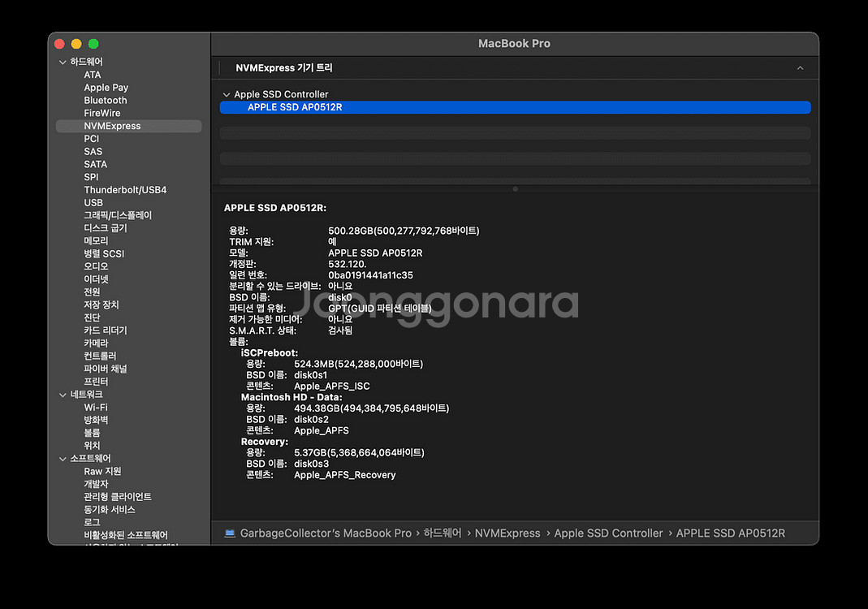The image size is (868, 609).
Task: Click the Apple_APFS_Recovery content value
Action: [x=345, y=475]
